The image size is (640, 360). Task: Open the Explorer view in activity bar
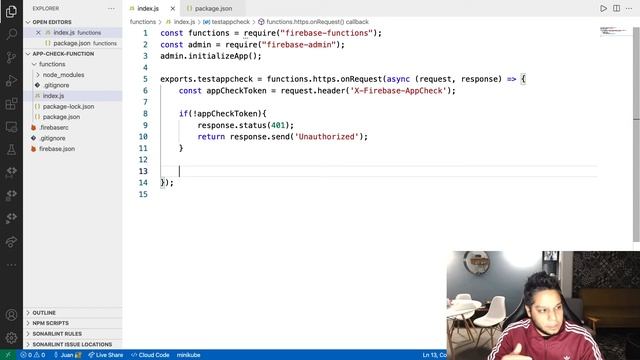pyautogui.click(x=11, y=11)
